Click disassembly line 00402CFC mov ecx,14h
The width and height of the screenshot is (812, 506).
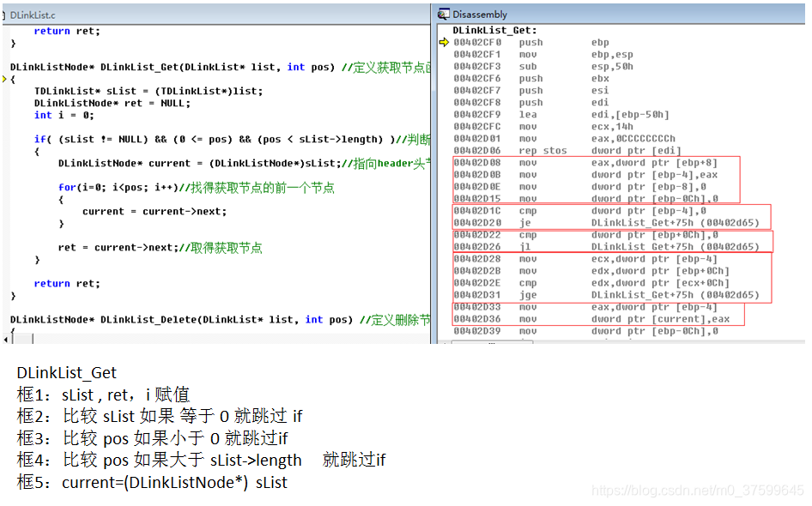click(x=543, y=127)
